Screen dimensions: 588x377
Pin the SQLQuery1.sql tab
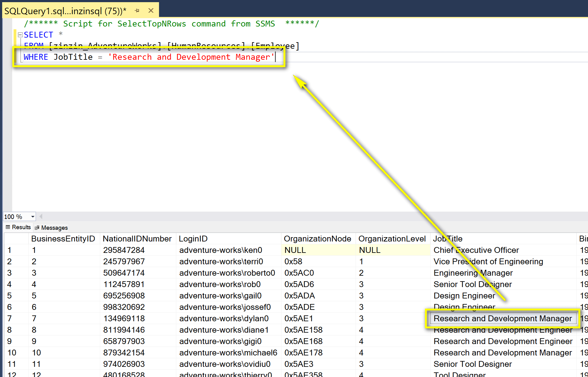tap(137, 11)
